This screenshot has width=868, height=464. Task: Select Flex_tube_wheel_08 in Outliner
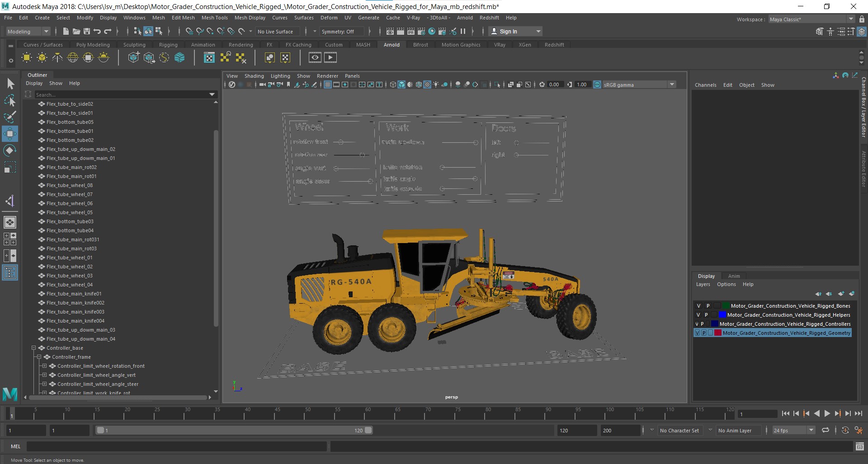pyautogui.click(x=69, y=185)
